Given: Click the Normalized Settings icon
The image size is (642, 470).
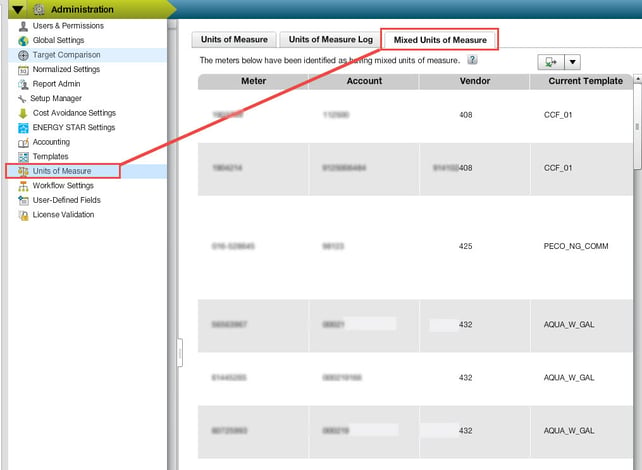Looking at the screenshot, I should 23,70.
